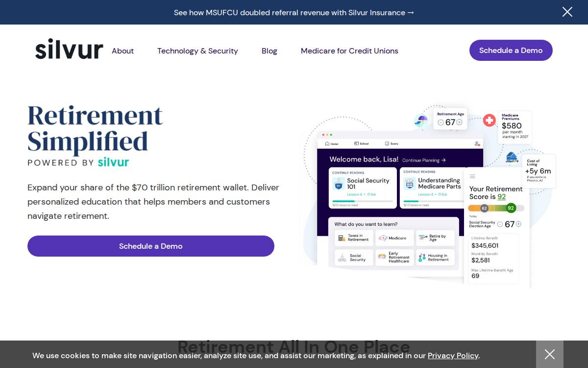Decrease Retirement Age with the minus button
This screenshot has height=368, width=588.
coord(441,122)
